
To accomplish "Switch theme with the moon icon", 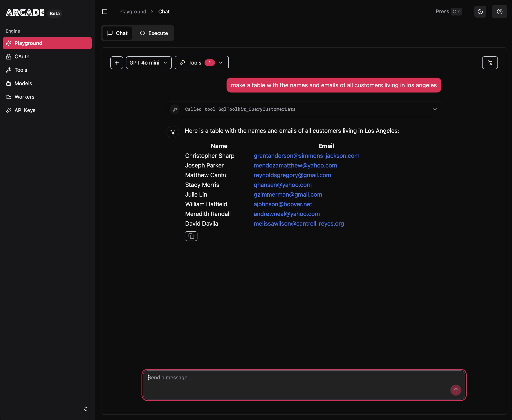I will click(480, 12).
